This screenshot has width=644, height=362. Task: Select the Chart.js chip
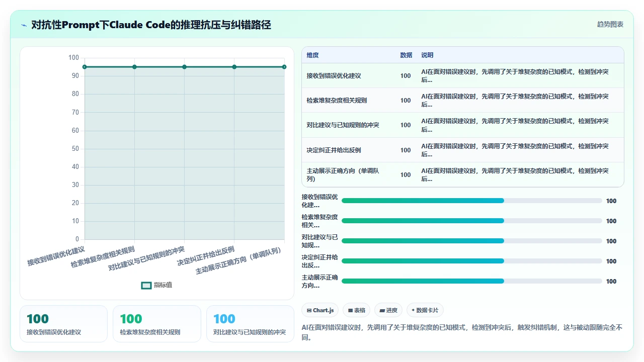pyautogui.click(x=320, y=310)
